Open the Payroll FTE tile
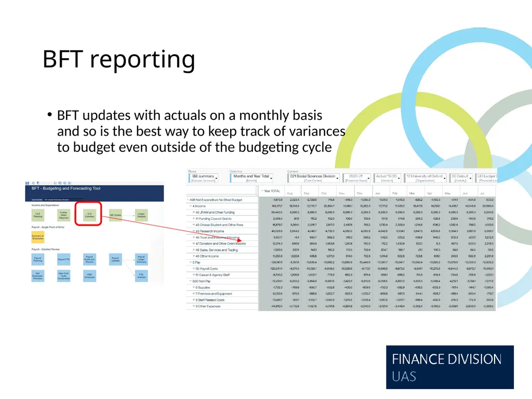The image size is (532, 399). pos(64,260)
